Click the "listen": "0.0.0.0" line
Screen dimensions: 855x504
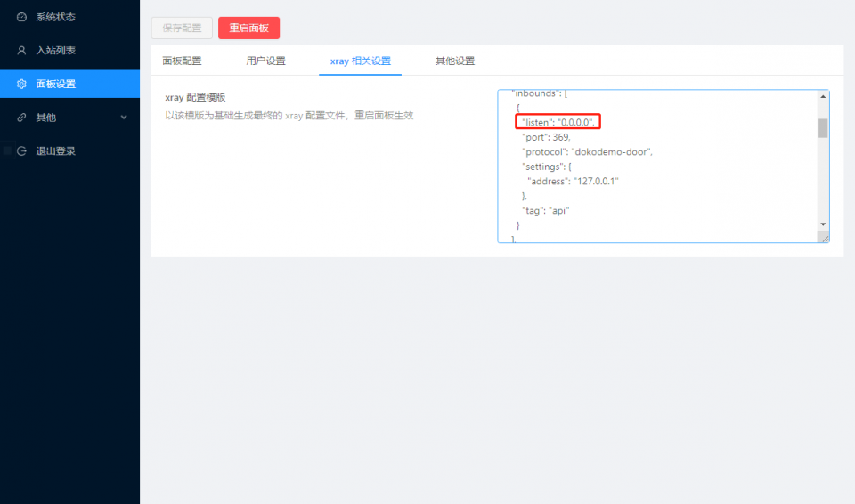[558, 122]
